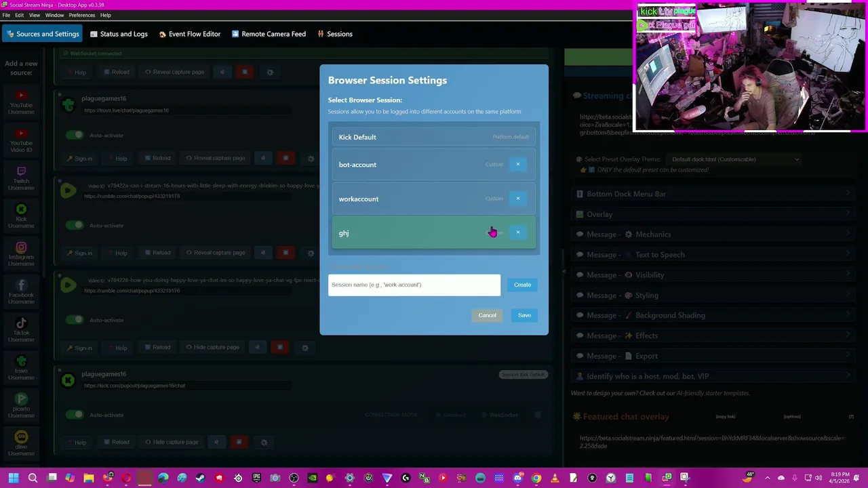
Task: Select the workaccount session row
Action: (434, 199)
